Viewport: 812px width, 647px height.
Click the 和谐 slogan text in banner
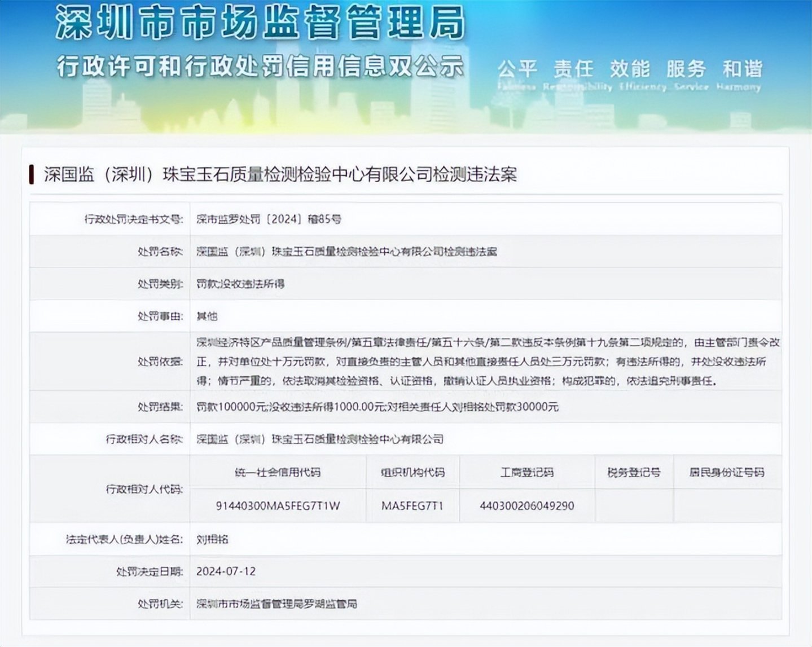[x=742, y=69]
